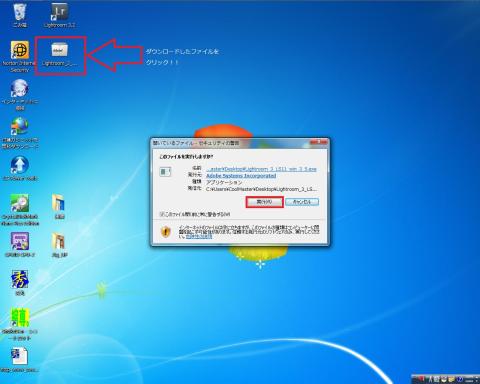Open the risk information link near the shield
Image resolution: width=480 pixels, height=384 pixels.
(x=199, y=236)
